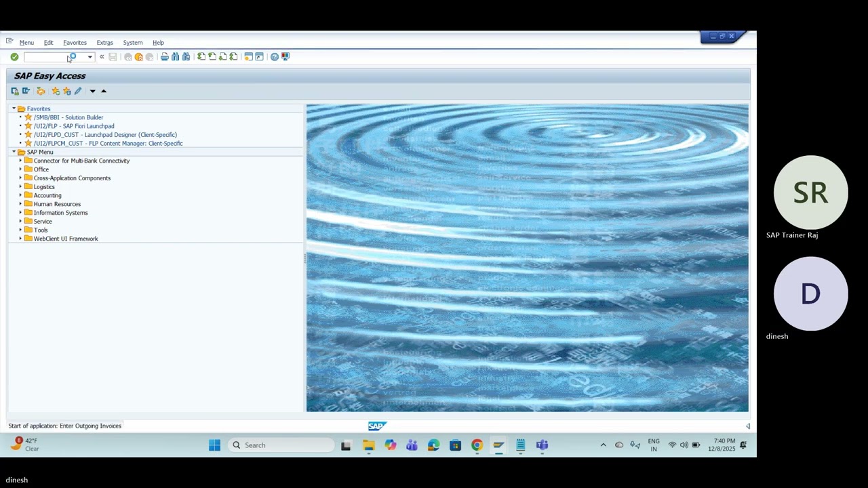Click the status bar expand arrow

[x=748, y=426]
